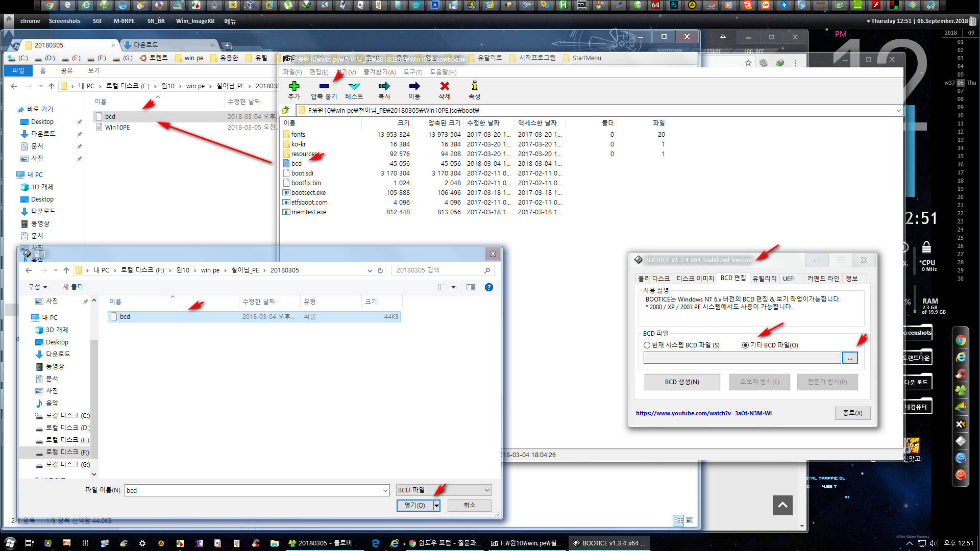
Task: Click the Internet Explorer icon in the right dock
Action: pos(961,357)
